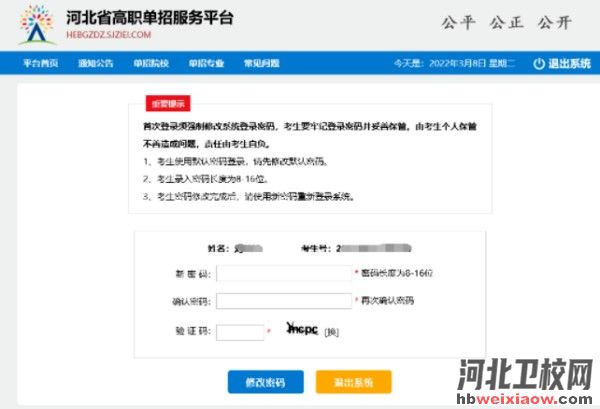
Task: Click the 河北卫校网 watermark logo
Action: [525, 377]
